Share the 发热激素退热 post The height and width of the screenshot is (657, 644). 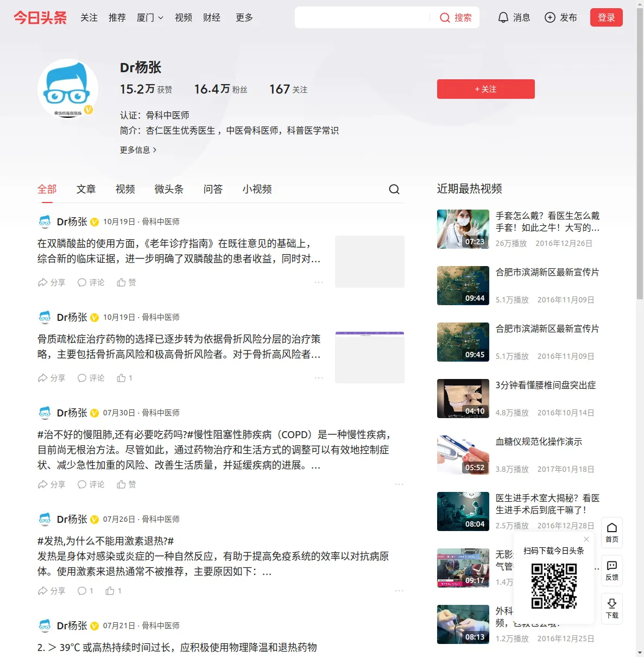tap(52, 591)
